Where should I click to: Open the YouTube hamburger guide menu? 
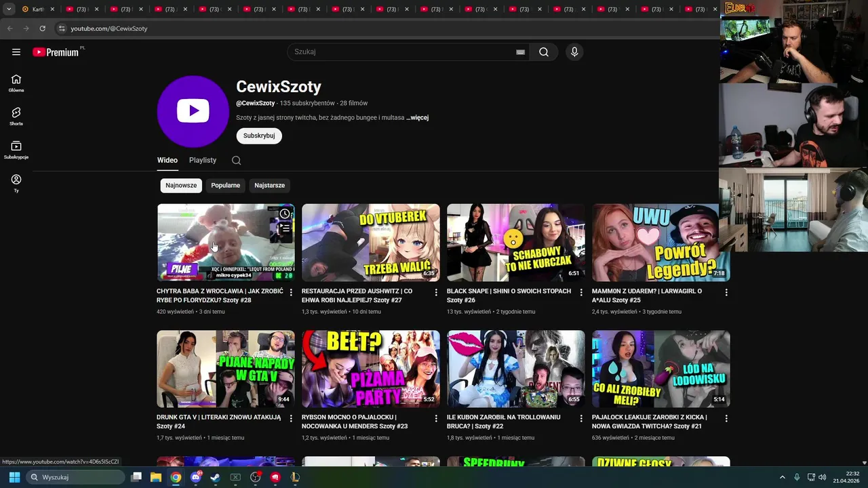click(16, 52)
